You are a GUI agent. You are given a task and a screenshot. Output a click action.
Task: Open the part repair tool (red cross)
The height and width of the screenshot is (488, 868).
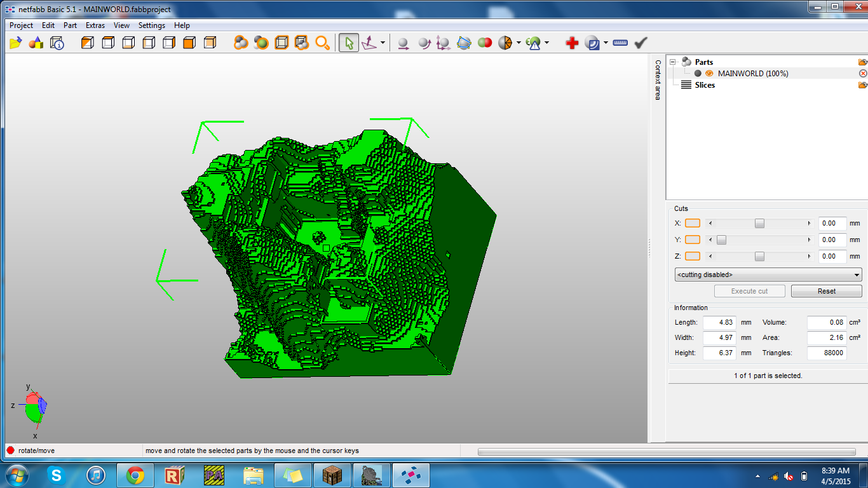(571, 42)
